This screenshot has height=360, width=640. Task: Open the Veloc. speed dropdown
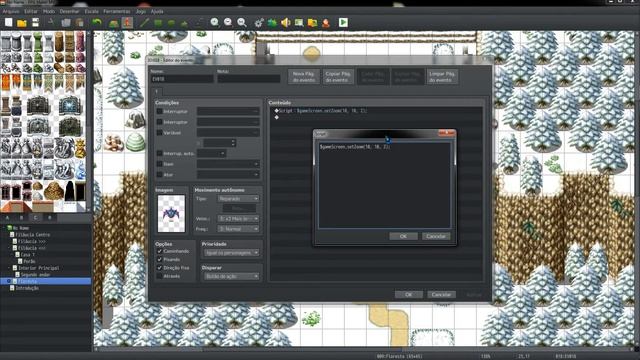238,219
